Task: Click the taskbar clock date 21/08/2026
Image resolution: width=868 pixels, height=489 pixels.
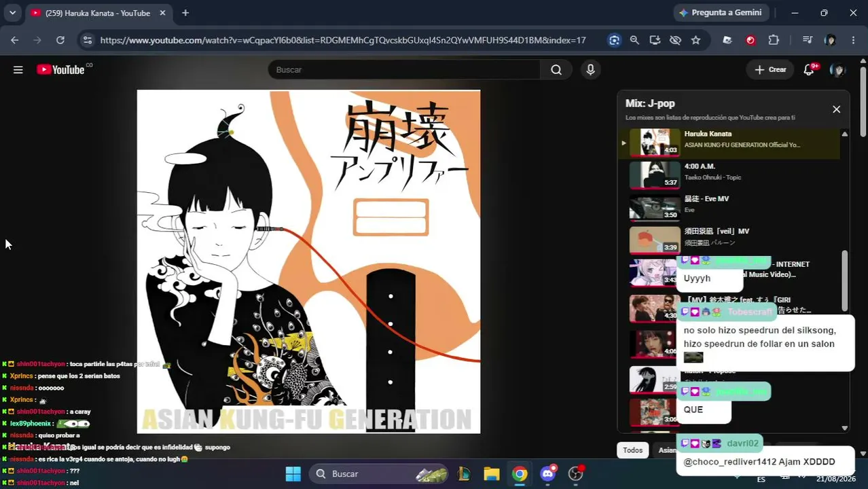Action: (x=836, y=479)
